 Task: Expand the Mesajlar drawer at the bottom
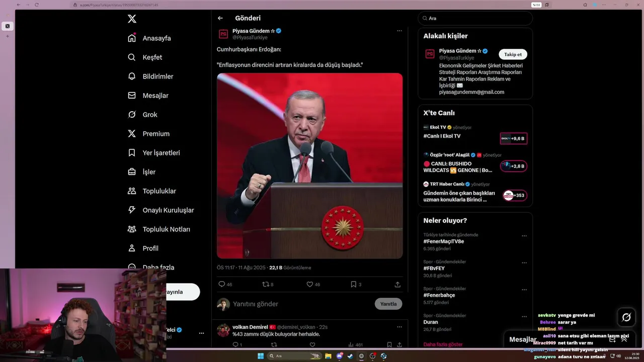pos(624,339)
